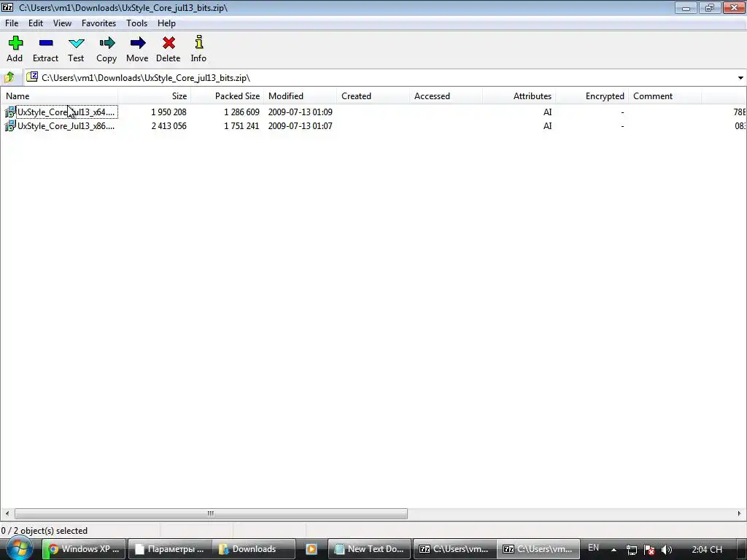Open the Favorites menu
Image resolution: width=747 pixels, height=560 pixels.
(98, 23)
